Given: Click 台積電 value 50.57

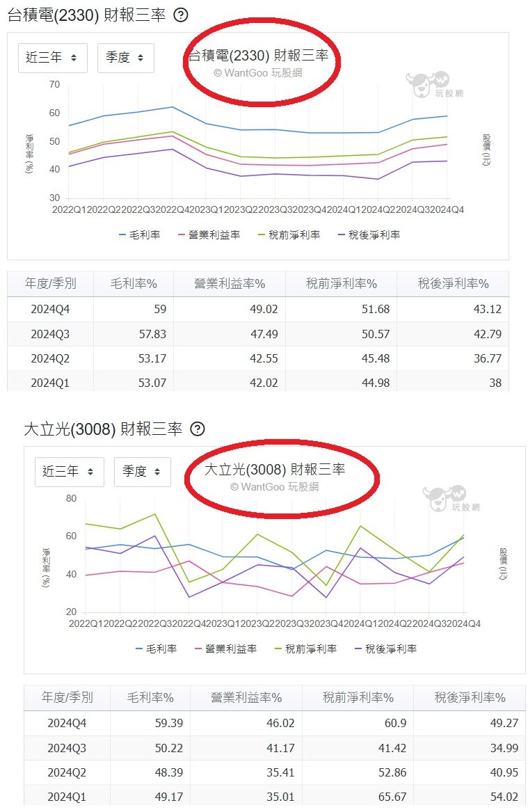Looking at the screenshot, I should (376, 334).
